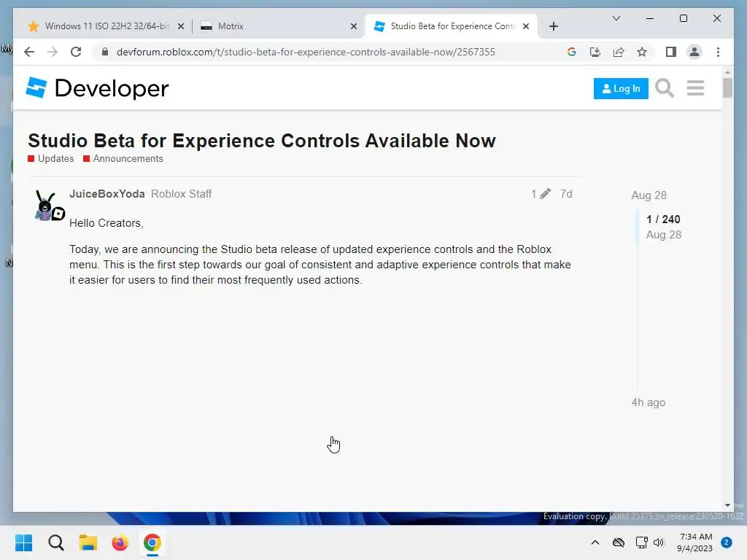Click the topic title heading

(262, 141)
